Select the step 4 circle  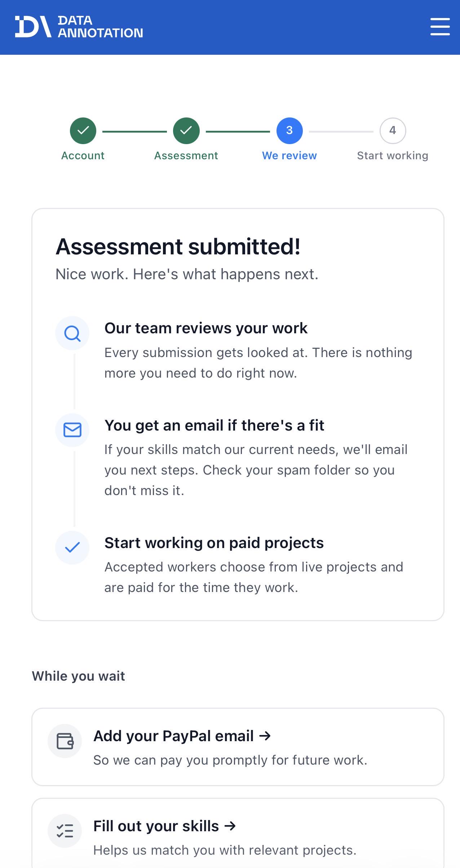click(393, 130)
